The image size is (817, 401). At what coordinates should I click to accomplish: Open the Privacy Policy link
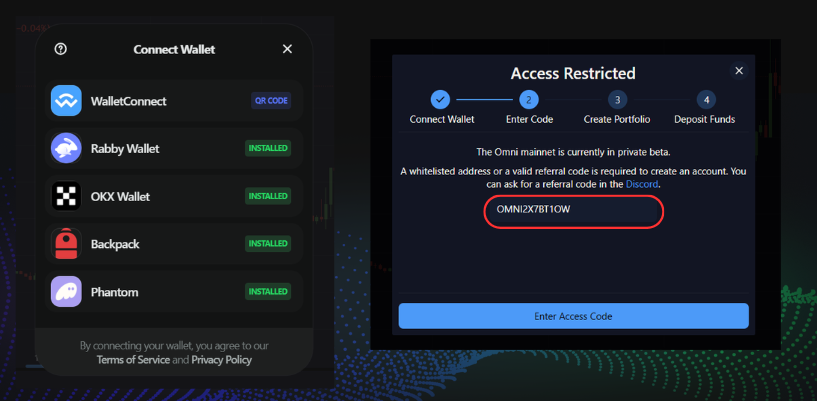pos(221,360)
